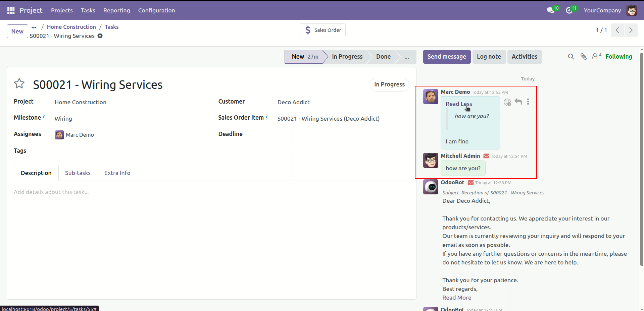Open more actions on Marc Demo's message
644x311 pixels.
pyautogui.click(x=528, y=102)
